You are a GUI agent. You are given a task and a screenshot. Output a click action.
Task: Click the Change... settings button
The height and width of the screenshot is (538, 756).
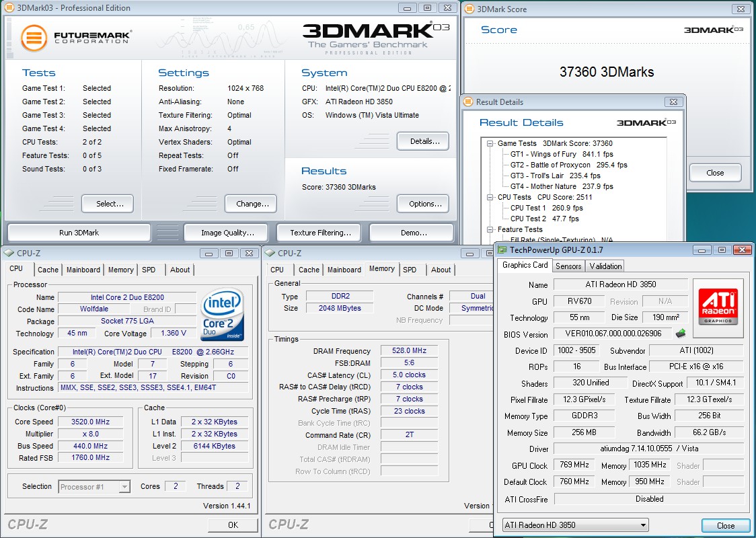(251, 204)
